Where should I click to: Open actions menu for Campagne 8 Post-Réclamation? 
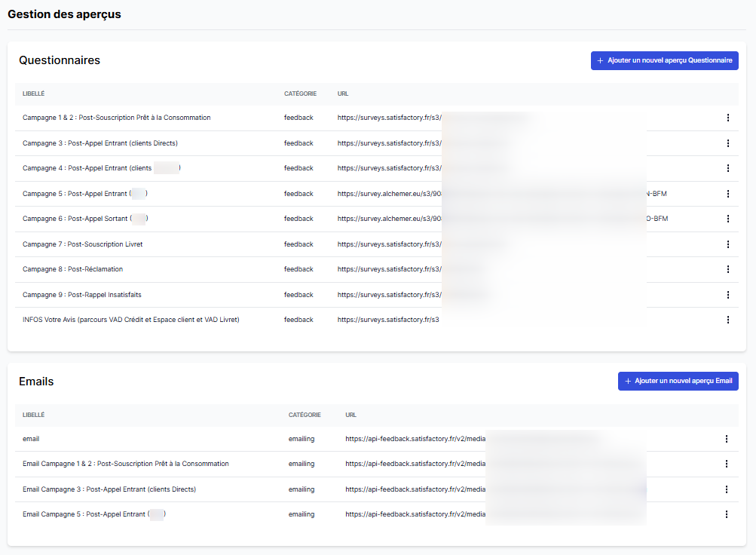point(727,269)
